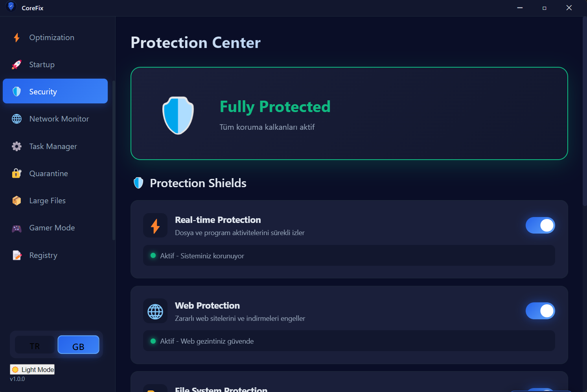Click the Startup rocket icon
The height and width of the screenshot is (392, 587).
(x=17, y=65)
